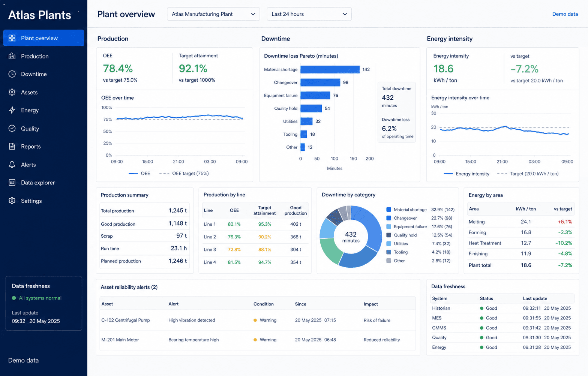Click the Data explorer icon

pyautogui.click(x=12, y=183)
